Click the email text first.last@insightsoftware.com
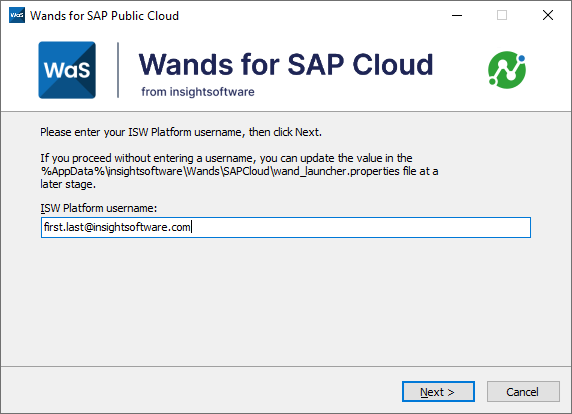Screen dimensions: 572x414 [117, 227]
